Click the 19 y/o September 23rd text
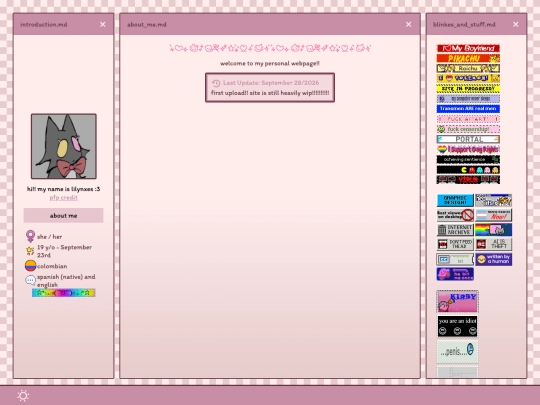The image size is (540, 405). pos(64,251)
